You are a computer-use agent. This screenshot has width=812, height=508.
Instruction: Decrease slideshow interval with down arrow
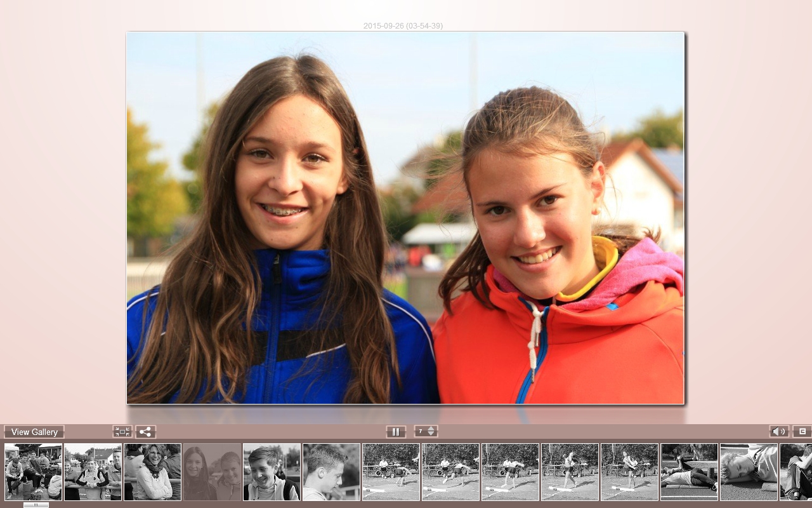[432, 434]
